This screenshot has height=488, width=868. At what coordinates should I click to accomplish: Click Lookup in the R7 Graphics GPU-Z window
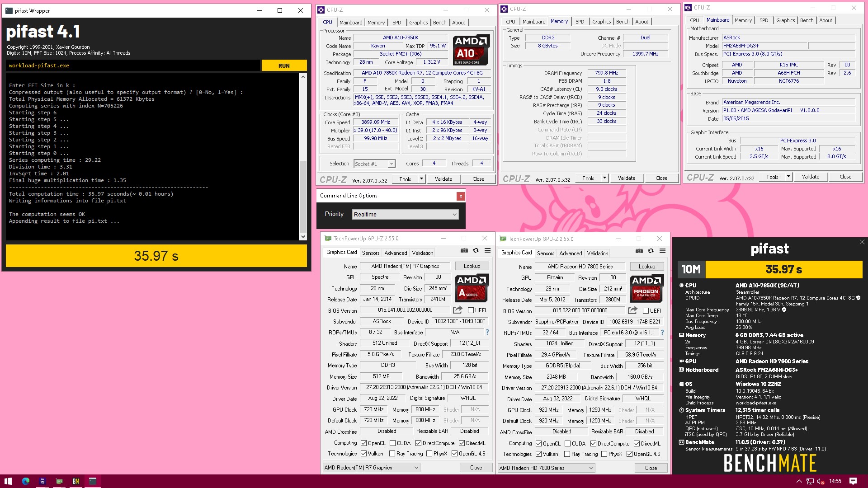point(472,266)
